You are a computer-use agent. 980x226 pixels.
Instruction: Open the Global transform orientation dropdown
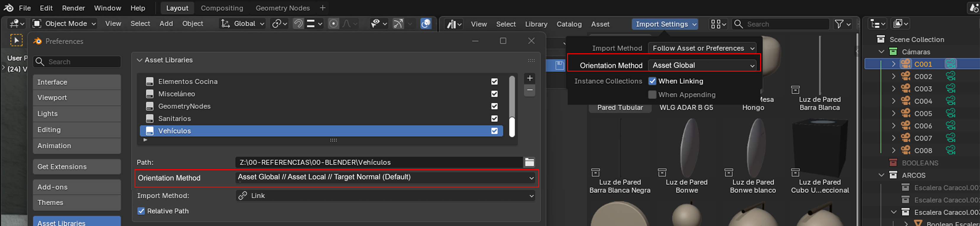[242, 24]
